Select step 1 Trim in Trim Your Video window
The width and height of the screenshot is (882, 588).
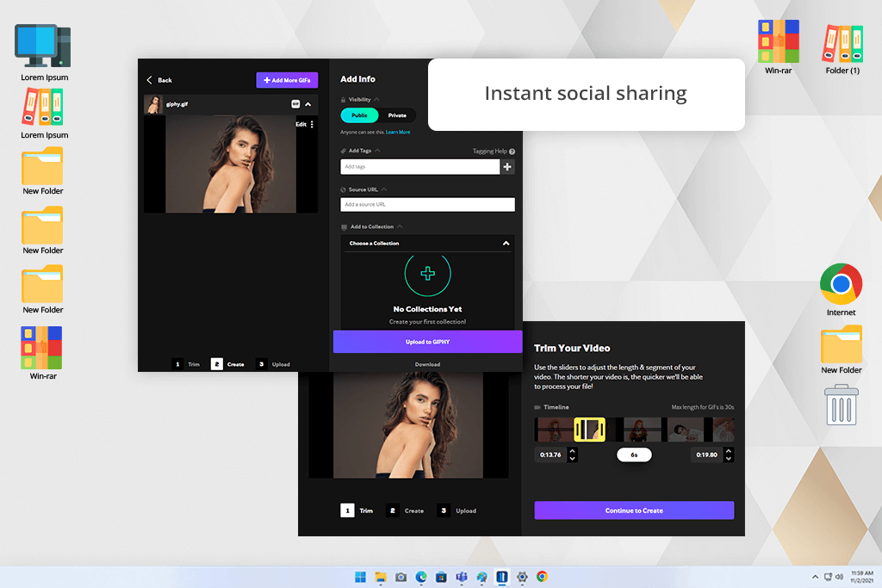[357, 511]
